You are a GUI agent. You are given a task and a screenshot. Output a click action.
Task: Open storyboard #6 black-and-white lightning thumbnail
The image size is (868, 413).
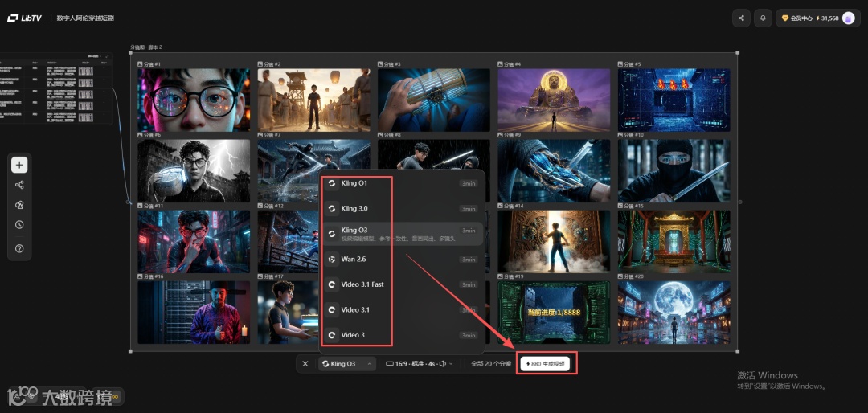coord(194,170)
